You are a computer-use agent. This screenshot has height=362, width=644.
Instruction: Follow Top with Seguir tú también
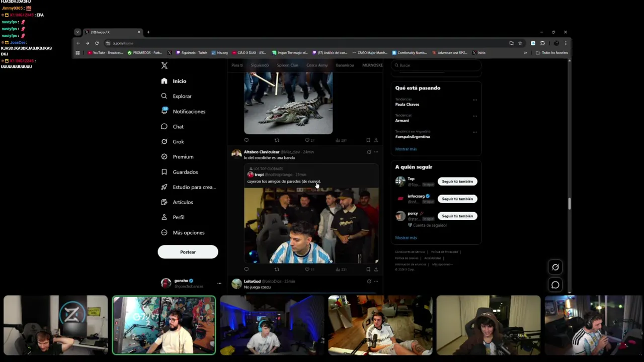[457, 182]
